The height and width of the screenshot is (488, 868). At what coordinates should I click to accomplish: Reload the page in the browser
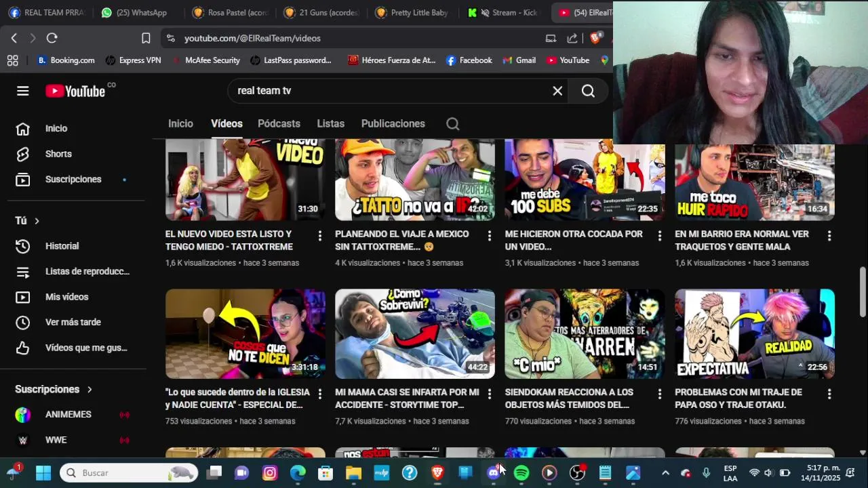[x=52, y=38]
